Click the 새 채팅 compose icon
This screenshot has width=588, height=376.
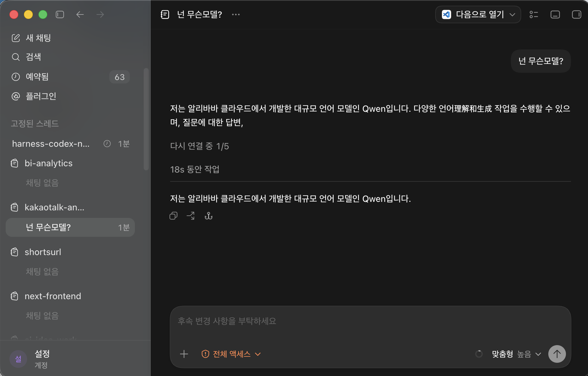[x=16, y=38]
